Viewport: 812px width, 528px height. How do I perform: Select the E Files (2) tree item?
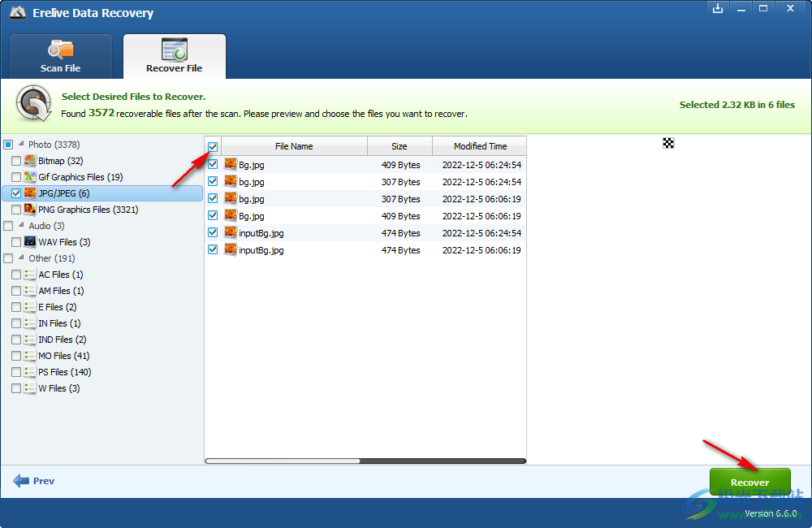(x=58, y=307)
